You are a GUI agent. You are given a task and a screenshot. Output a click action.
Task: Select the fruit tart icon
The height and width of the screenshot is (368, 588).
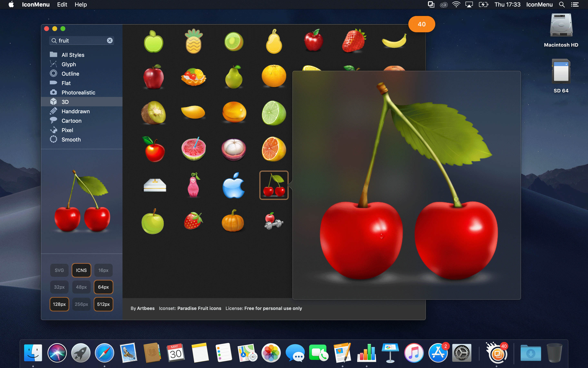pyautogui.click(x=193, y=77)
